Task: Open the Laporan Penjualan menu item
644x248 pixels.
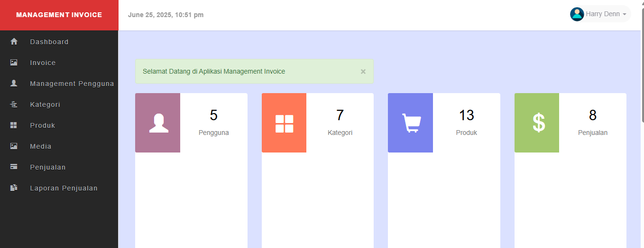Action: [64, 188]
